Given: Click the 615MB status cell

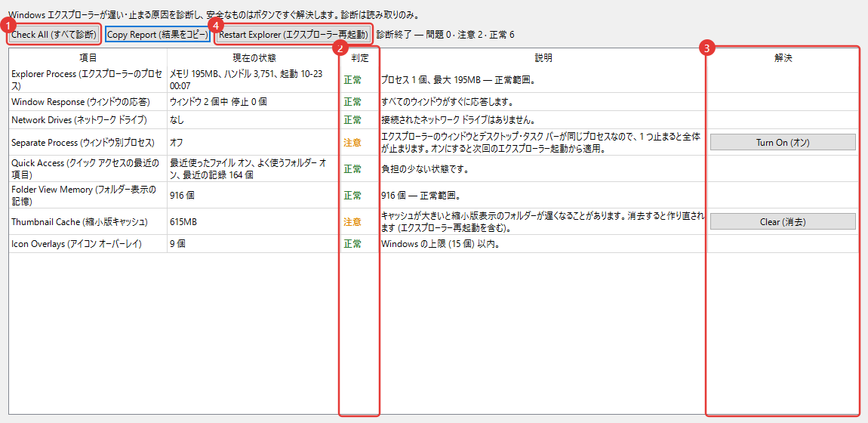Looking at the screenshot, I should tap(254, 221).
